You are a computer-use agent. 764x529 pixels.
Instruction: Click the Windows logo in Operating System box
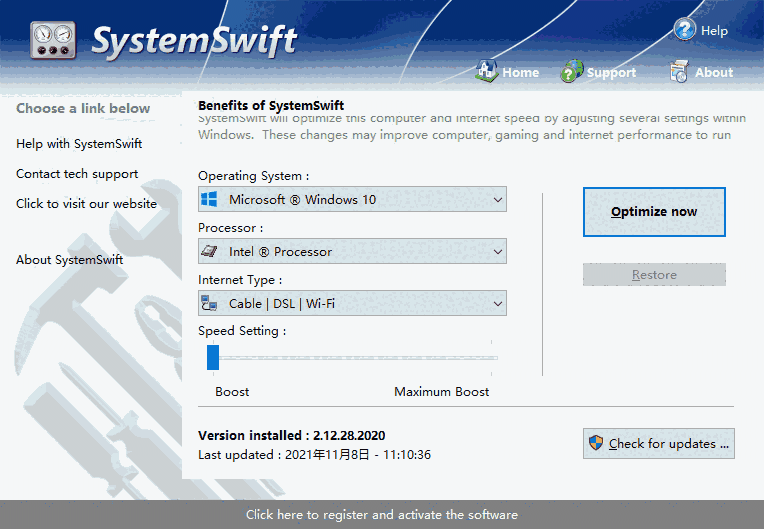(209, 199)
